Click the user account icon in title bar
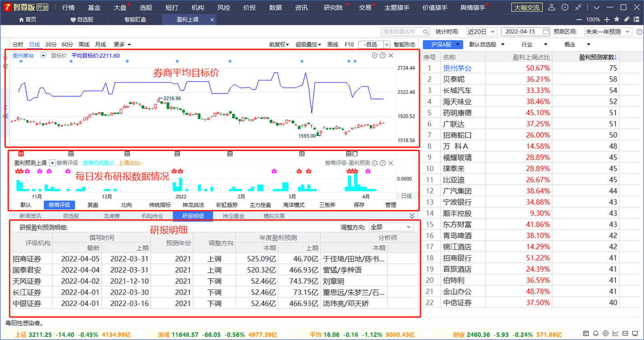The height and width of the screenshot is (340, 644). click(x=551, y=8)
